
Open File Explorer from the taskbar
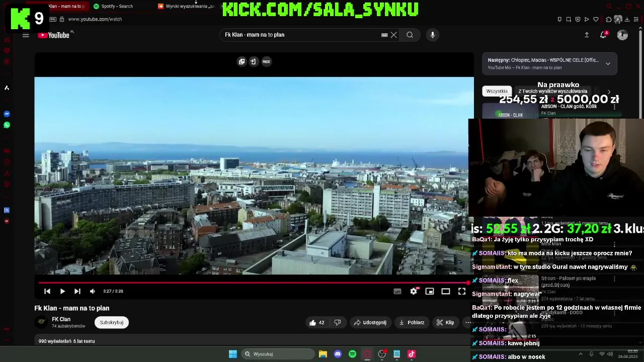(x=323, y=354)
